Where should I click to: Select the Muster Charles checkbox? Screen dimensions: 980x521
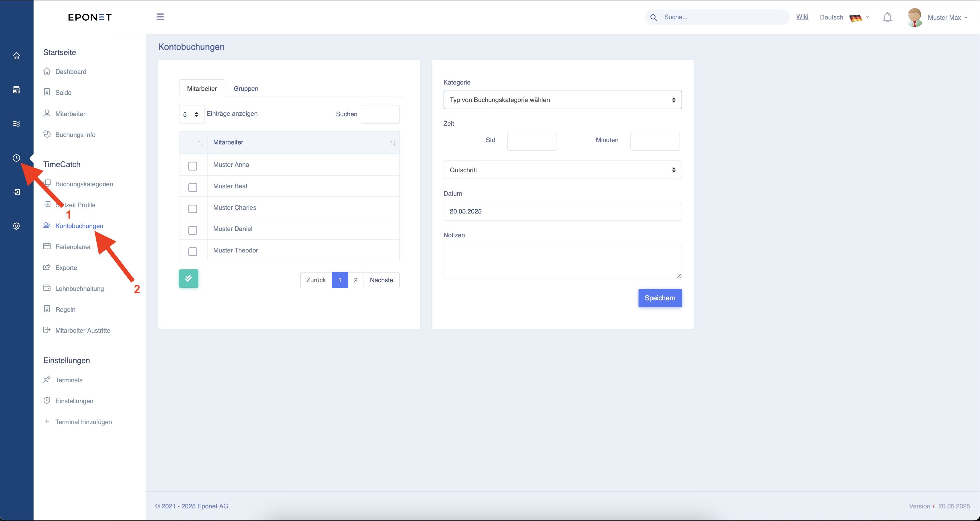(193, 209)
